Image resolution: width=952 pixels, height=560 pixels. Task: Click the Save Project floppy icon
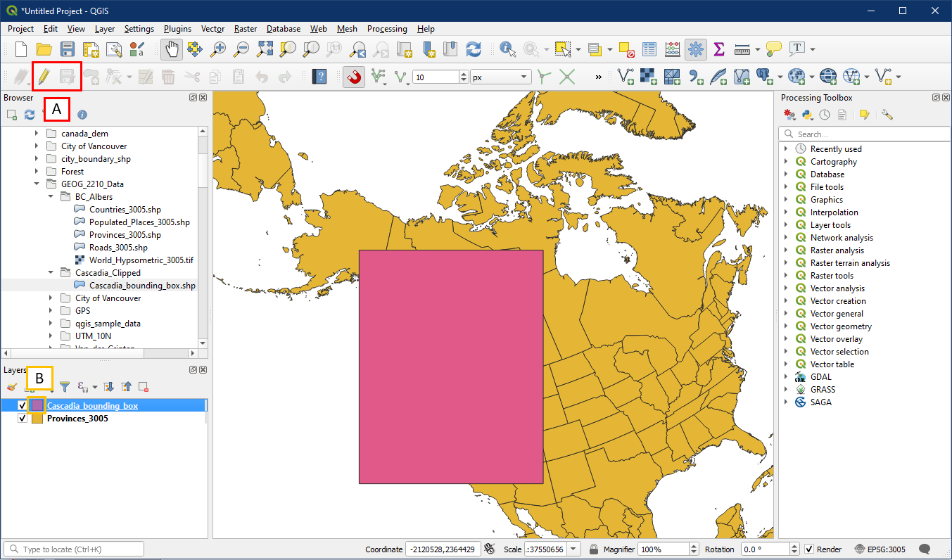68,49
